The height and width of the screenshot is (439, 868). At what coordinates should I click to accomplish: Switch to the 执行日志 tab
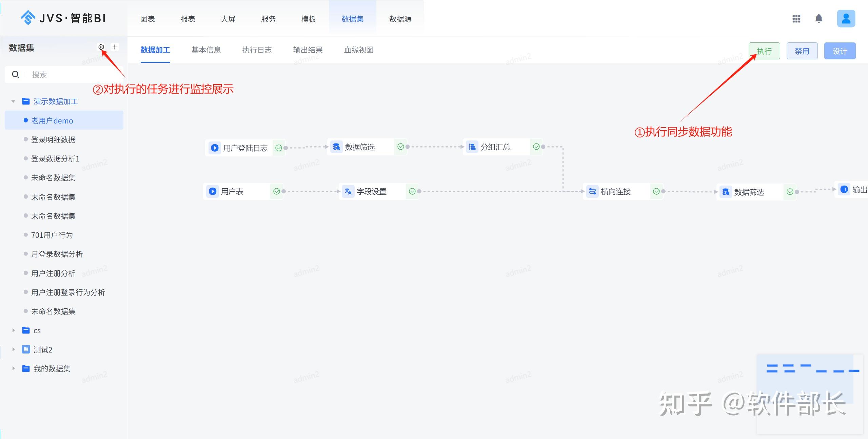point(257,50)
